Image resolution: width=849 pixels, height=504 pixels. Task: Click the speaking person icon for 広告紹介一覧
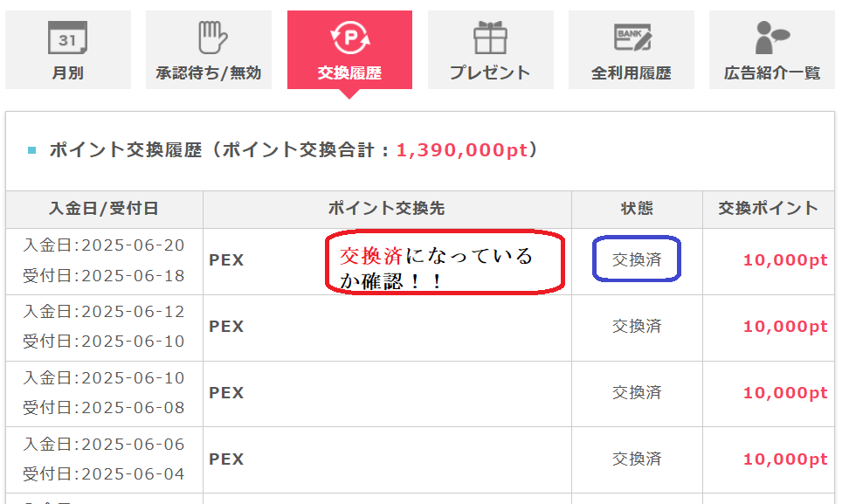point(772,38)
